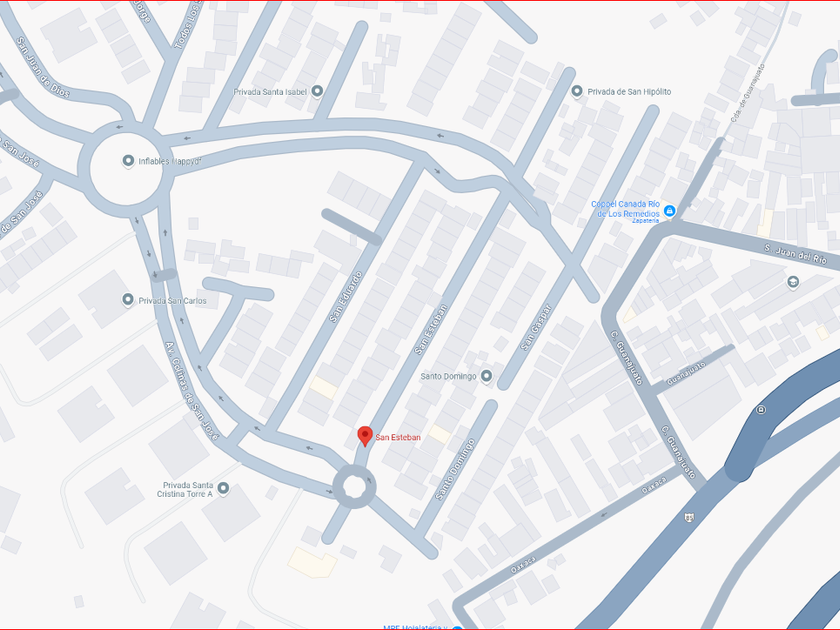Image resolution: width=840 pixels, height=630 pixels.
Task: Open the Santo Domingo place marker
Action: coord(486,376)
